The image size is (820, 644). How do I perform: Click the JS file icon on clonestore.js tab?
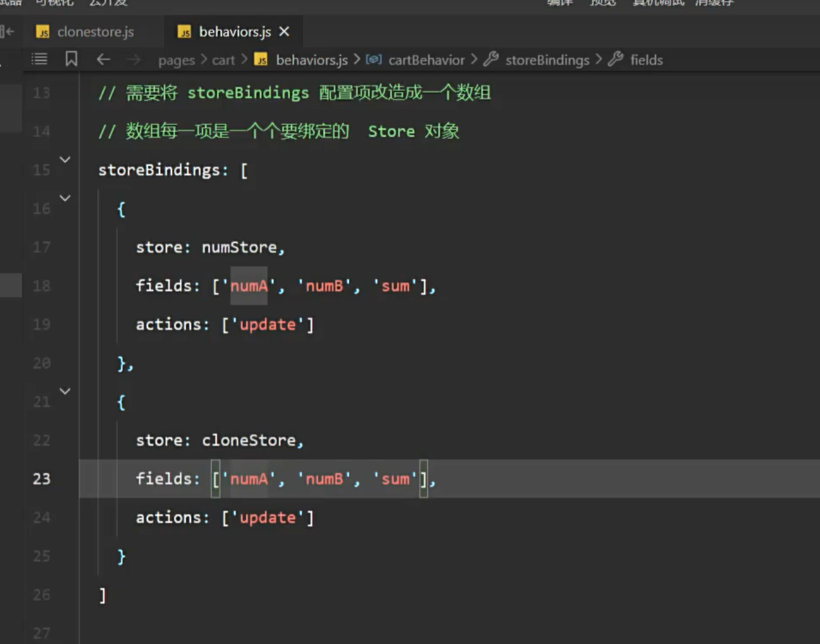43,32
